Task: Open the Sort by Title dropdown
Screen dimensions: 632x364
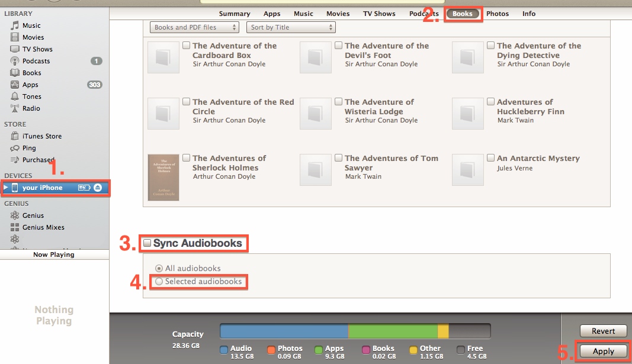Action: (291, 27)
